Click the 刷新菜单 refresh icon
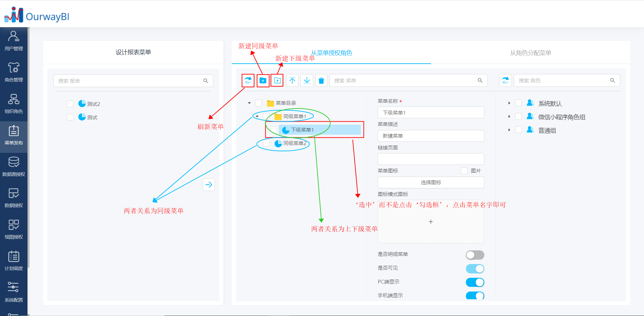 [248, 80]
